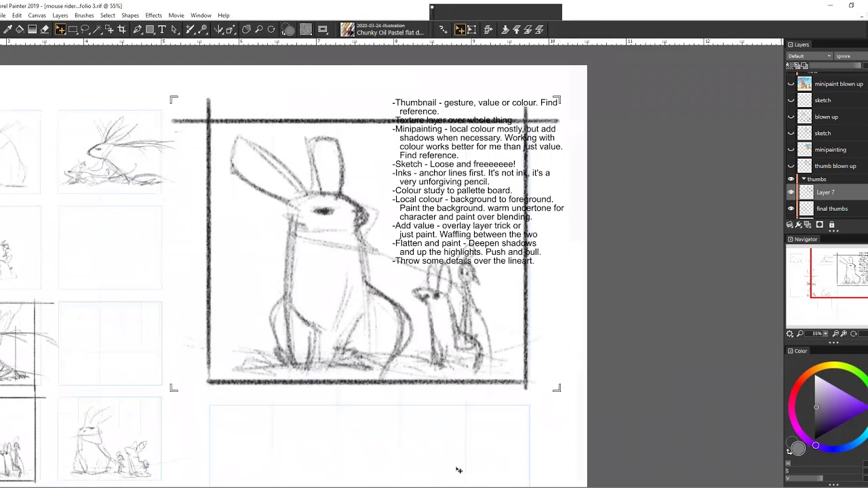Viewport: 868px width, 488px height.
Task: Open the Effects menu
Action: (x=153, y=15)
